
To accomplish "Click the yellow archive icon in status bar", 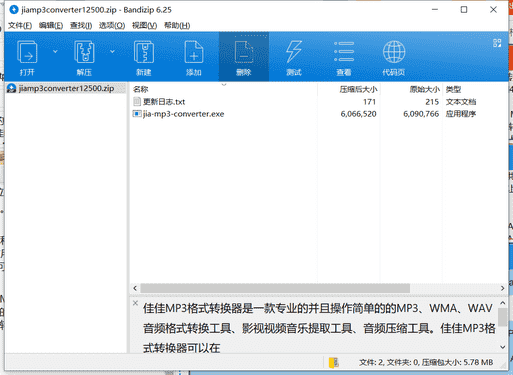I will coord(333,363).
